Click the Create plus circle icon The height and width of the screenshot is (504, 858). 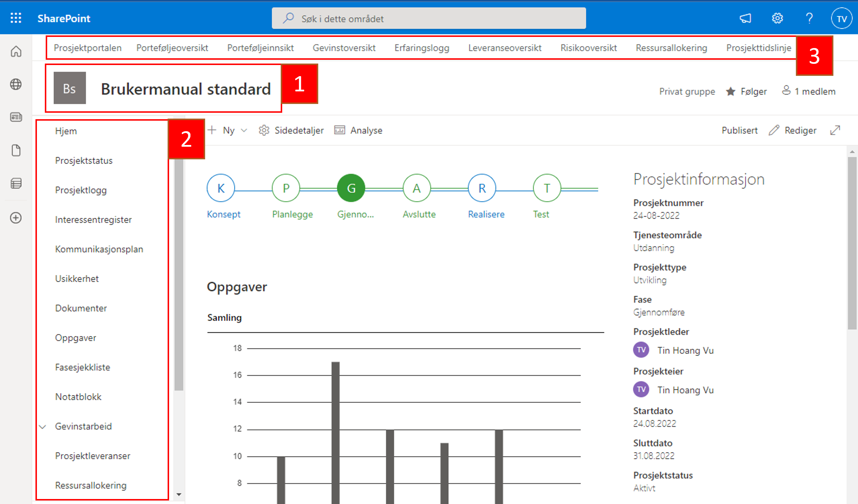[x=16, y=218]
